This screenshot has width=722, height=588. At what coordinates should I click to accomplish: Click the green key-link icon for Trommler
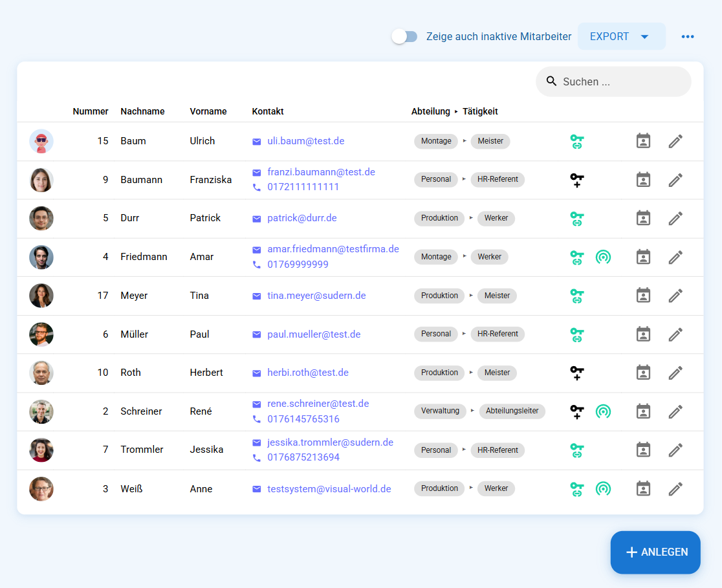(576, 450)
